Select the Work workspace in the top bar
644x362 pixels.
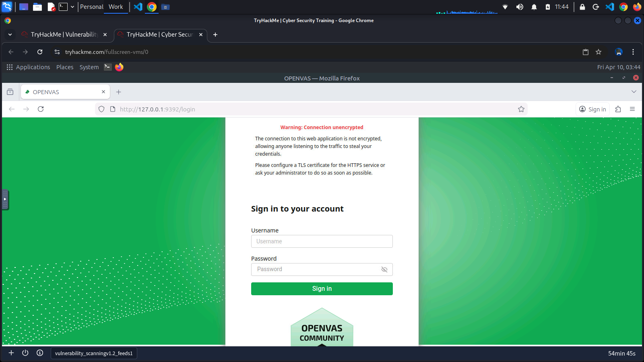click(x=116, y=6)
